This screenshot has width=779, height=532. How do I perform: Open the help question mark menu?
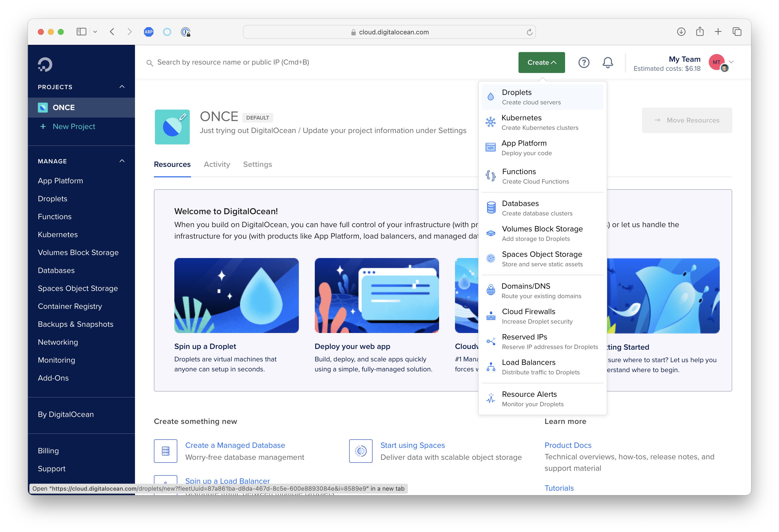click(584, 62)
